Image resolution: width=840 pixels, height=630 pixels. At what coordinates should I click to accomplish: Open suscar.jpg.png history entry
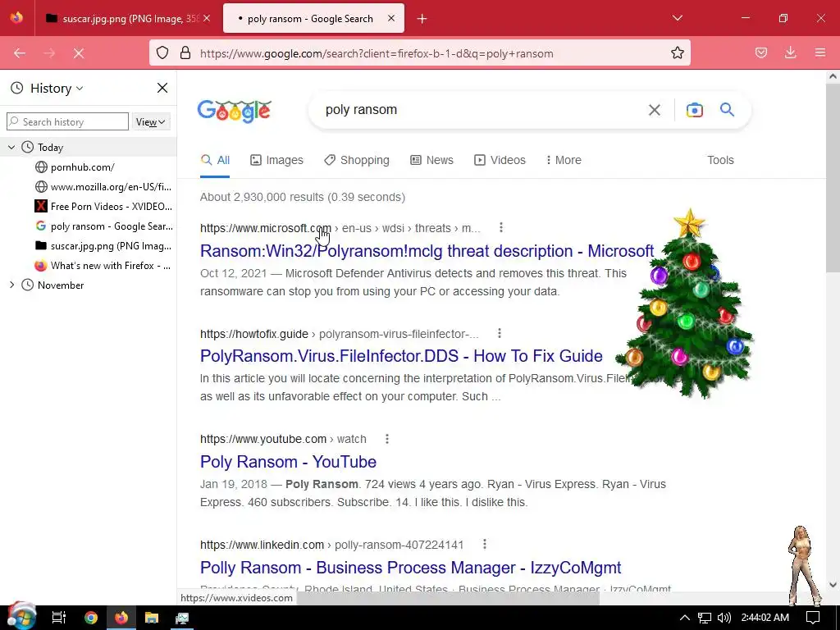(x=103, y=246)
